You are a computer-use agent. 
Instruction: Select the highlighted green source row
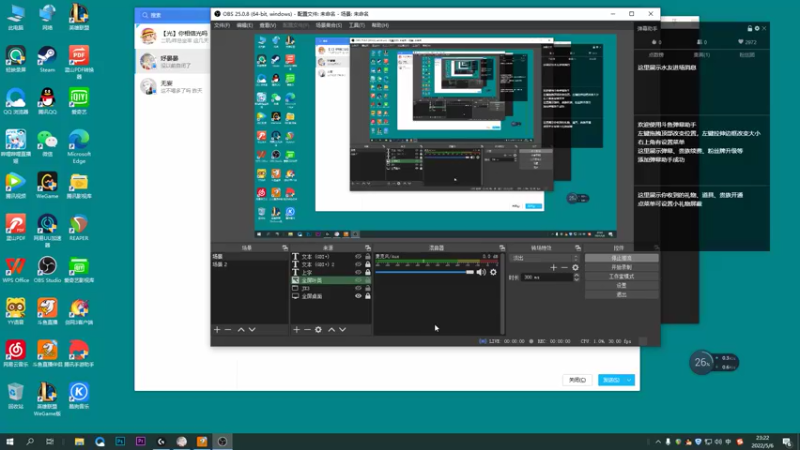tap(331, 280)
